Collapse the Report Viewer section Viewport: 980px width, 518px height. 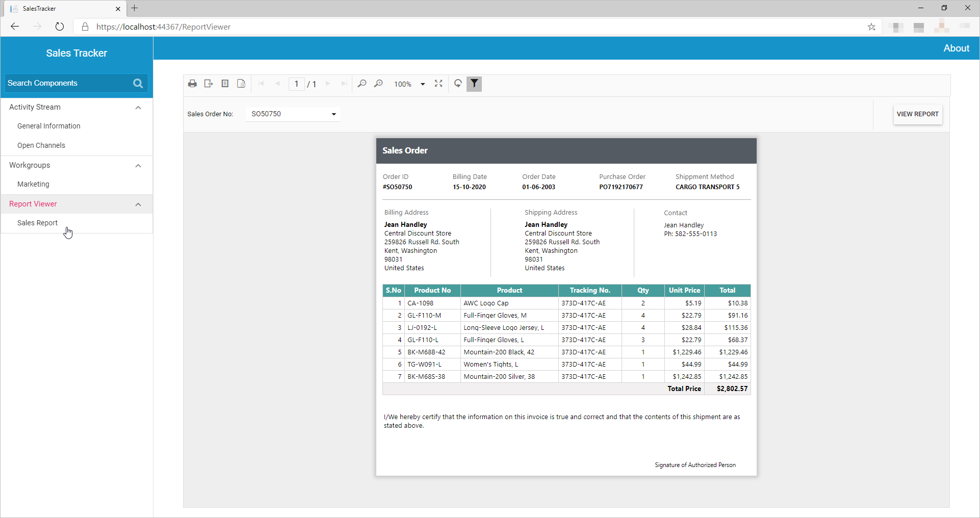pyautogui.click(x=138, y=204)
